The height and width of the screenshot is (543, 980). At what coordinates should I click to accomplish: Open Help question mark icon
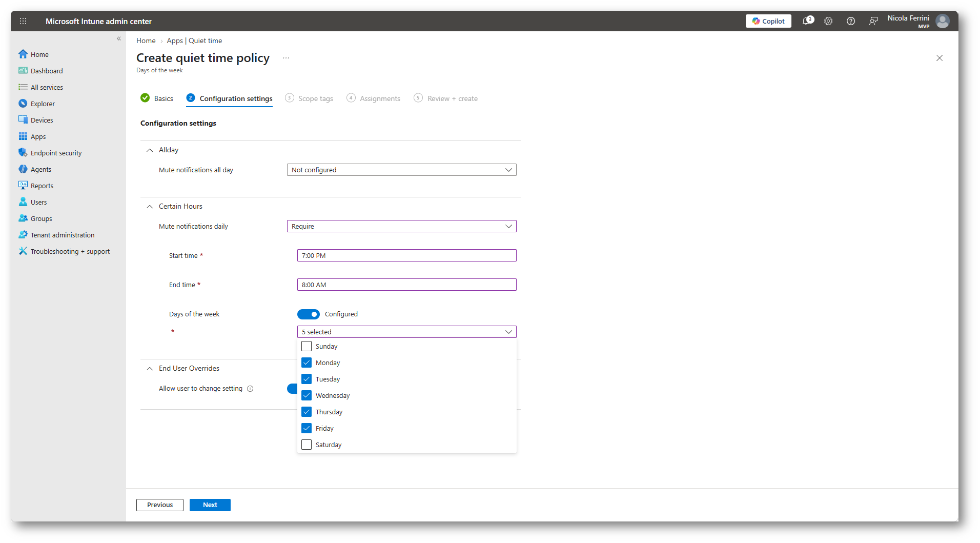851,21
